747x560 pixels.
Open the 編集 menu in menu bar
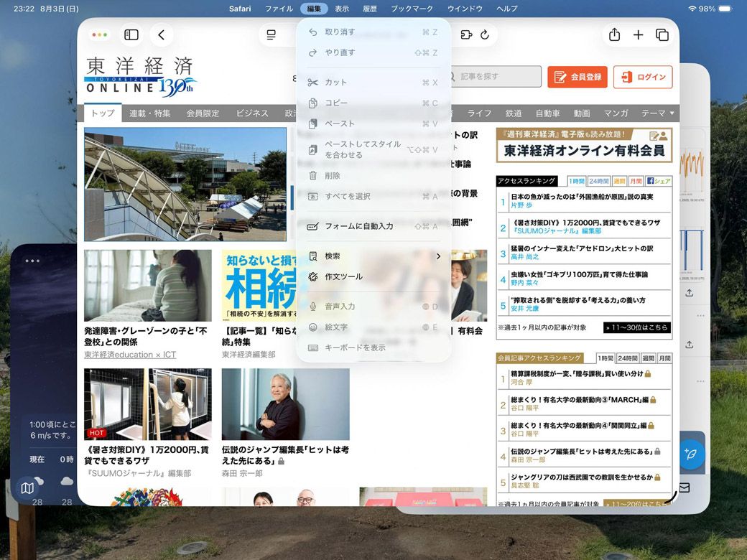(314, 9)
